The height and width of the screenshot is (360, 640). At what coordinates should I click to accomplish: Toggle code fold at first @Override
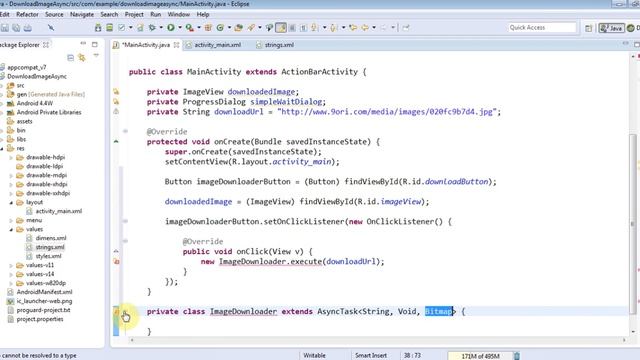pyautogui.click(x=125, y=131)
